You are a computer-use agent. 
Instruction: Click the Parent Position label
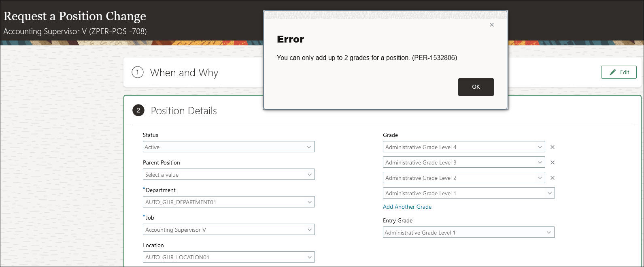pos(162,162)
